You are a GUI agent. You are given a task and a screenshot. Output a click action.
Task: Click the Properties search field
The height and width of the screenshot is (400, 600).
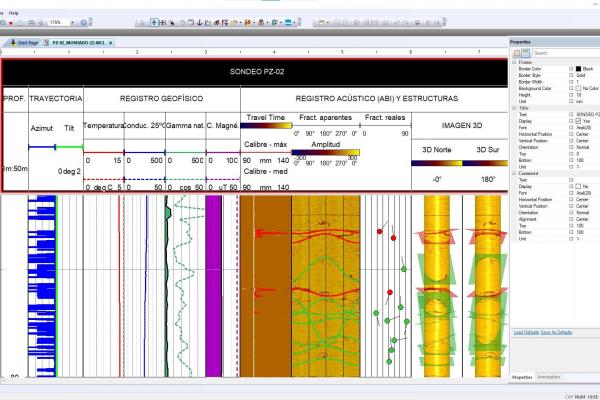(x=564, y=53)
